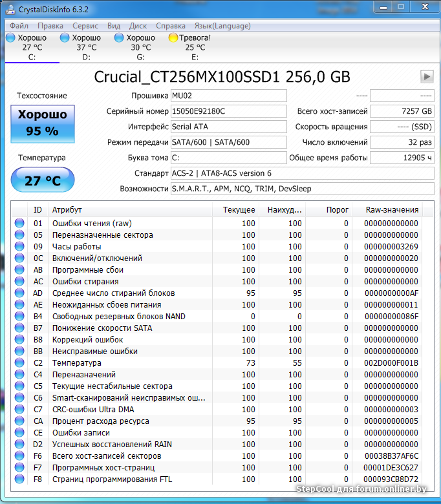Open the Вид menu

coord(114,26)
